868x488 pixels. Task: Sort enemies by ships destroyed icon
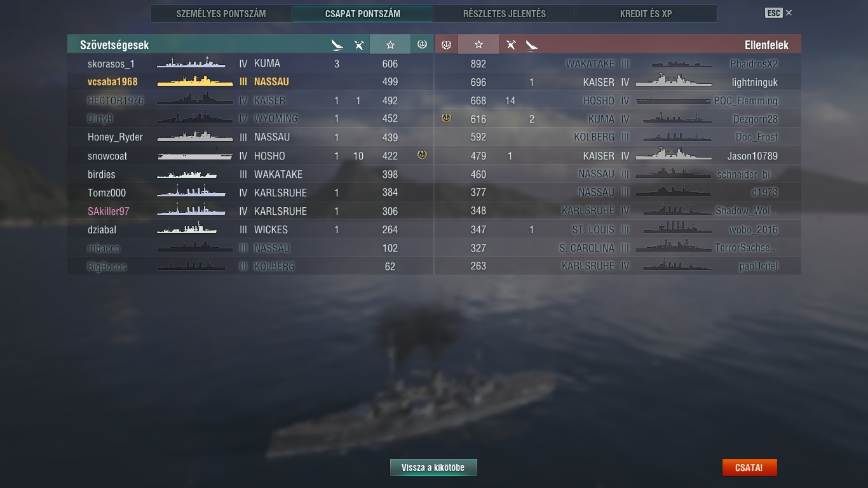tap(532, 44)
